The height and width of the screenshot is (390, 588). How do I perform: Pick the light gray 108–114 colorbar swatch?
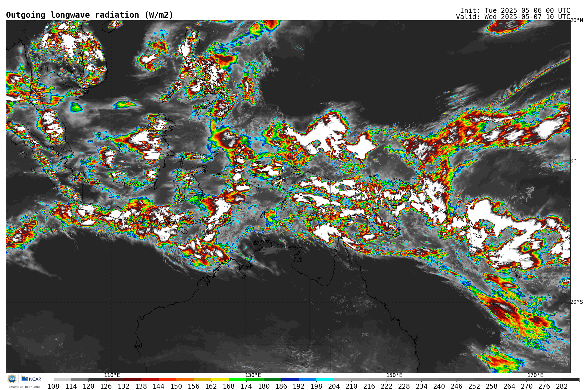click(x=62, y=379)
